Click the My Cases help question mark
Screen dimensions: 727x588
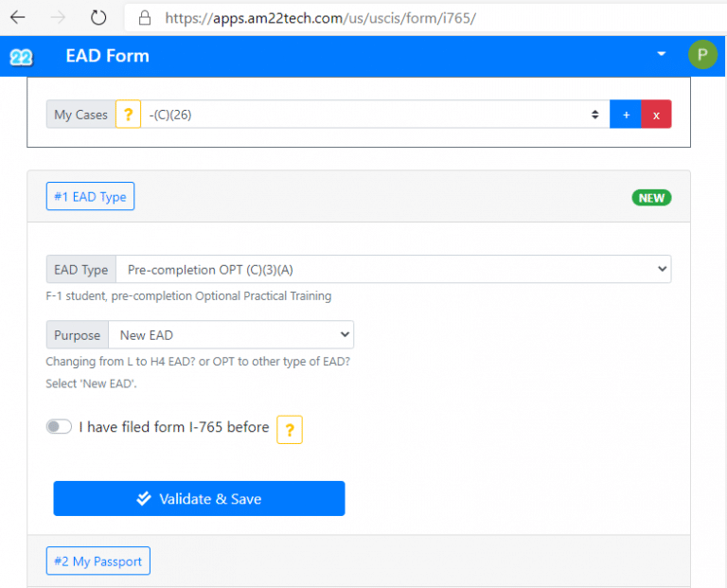pos(128,114)
